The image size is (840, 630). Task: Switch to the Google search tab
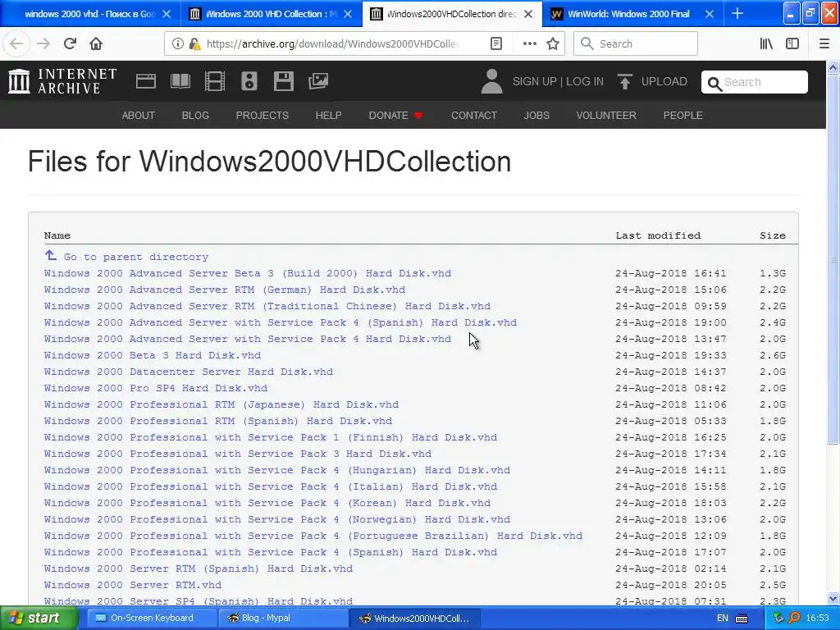pos(90,14)
